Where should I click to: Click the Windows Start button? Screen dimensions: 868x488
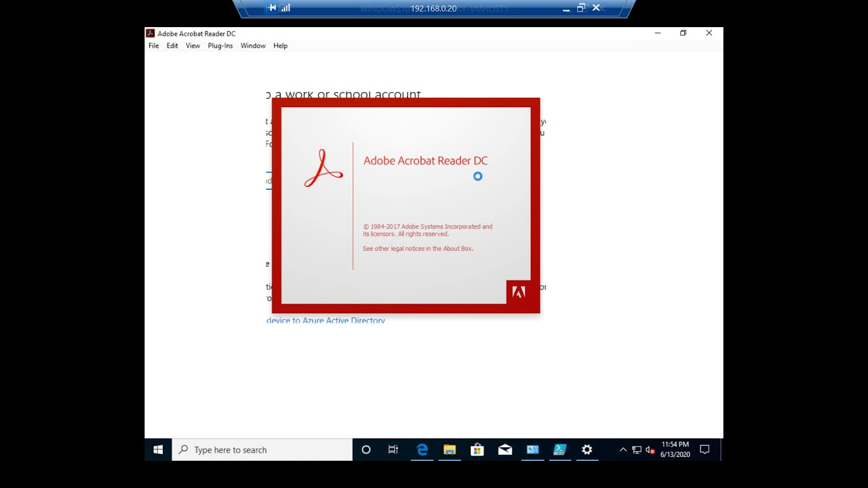click(158, 449)
